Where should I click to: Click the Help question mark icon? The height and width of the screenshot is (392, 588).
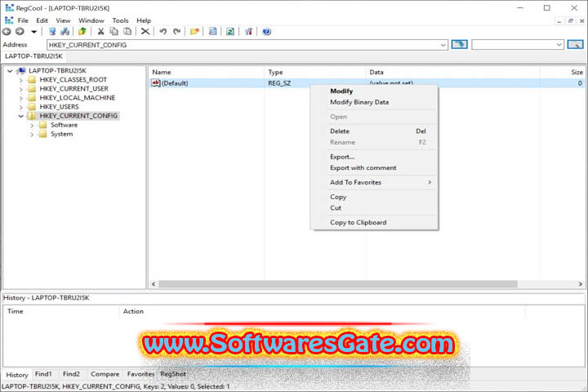point(266,32)
